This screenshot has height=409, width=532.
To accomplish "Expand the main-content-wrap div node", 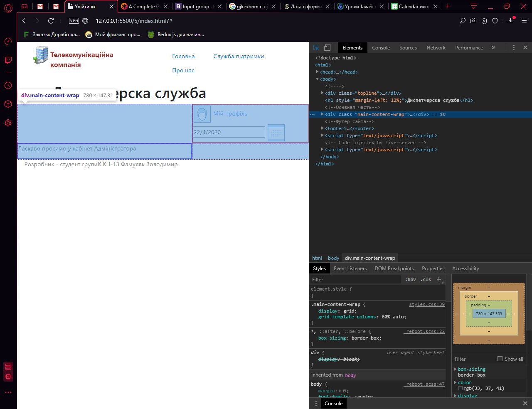I will (323, 114).
